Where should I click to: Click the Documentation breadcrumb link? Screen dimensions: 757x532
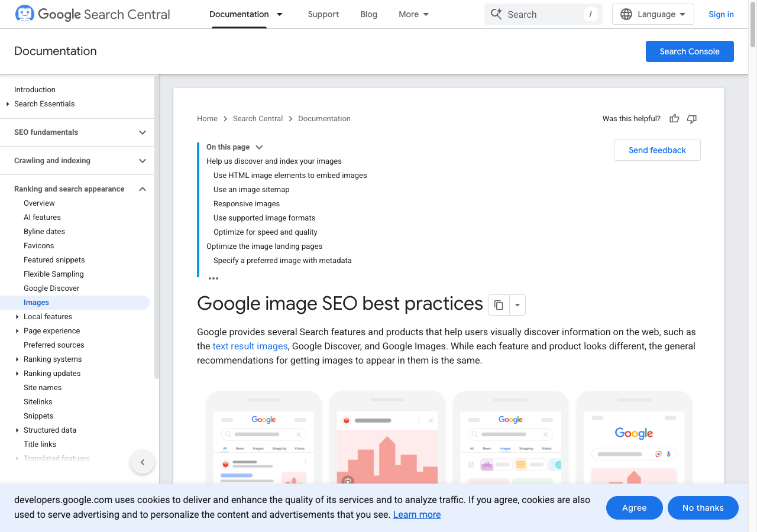(x=324, y=119)
